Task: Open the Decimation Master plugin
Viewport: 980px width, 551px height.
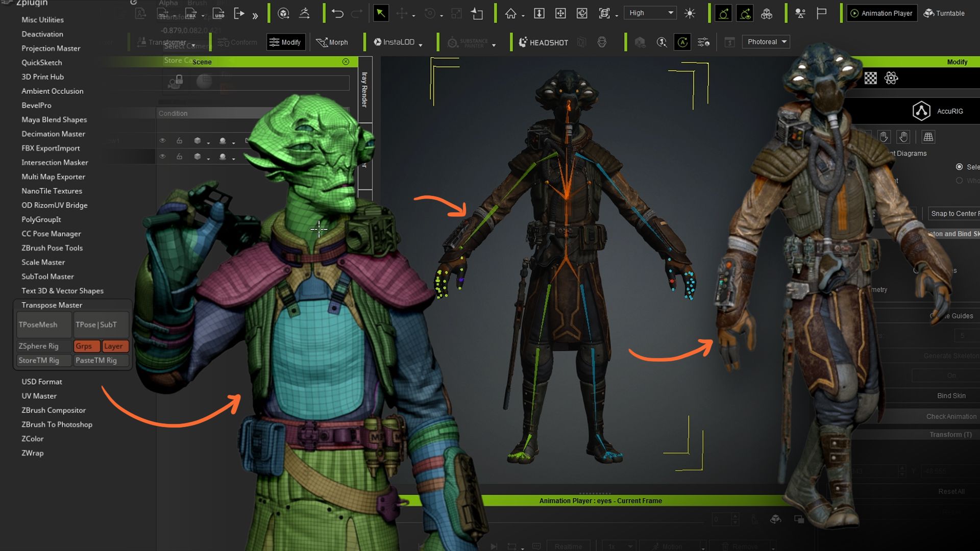Action: click(53, 134)
